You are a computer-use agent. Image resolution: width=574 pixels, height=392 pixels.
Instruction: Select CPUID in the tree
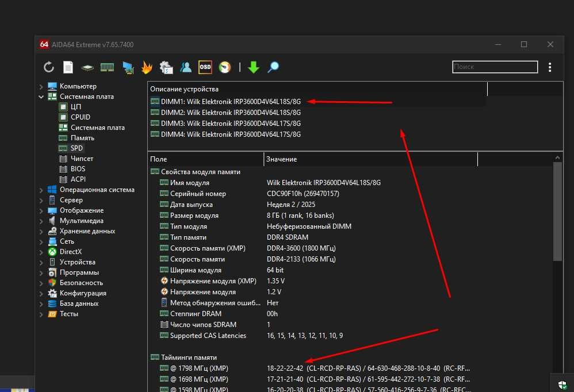(x=80, y=117)
